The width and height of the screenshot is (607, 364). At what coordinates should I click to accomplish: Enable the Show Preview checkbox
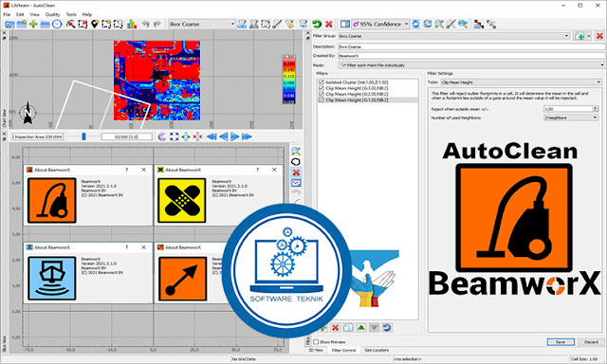pyautogui.click(x=316, y=342)
